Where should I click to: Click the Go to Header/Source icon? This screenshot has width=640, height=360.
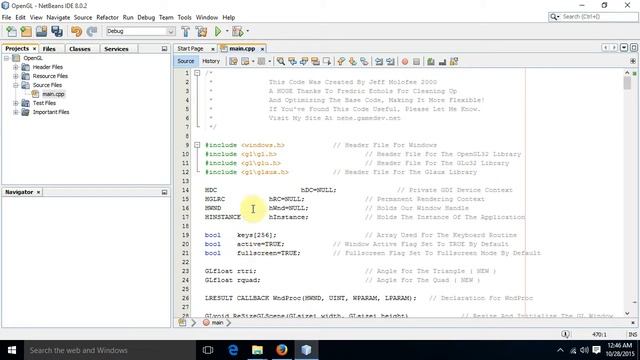454,61
